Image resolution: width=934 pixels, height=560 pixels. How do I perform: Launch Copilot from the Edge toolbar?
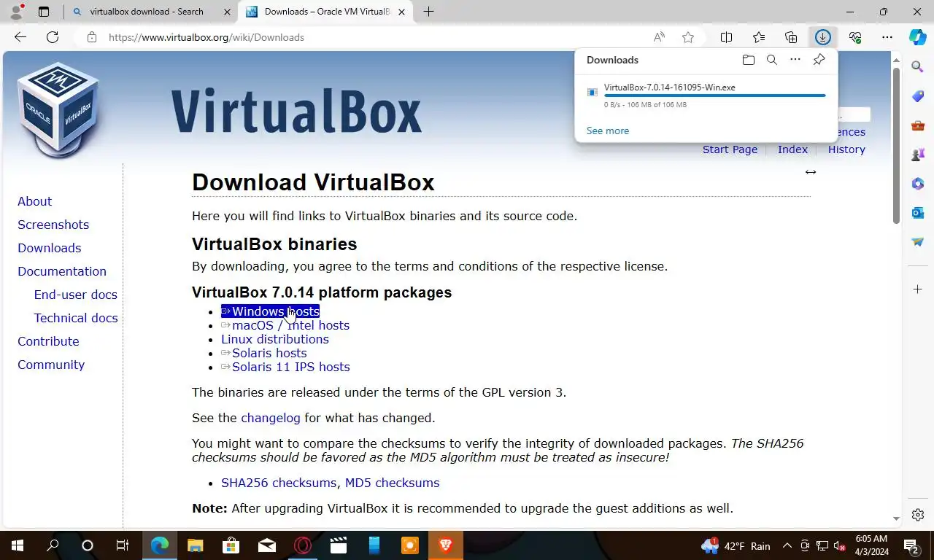917,37
